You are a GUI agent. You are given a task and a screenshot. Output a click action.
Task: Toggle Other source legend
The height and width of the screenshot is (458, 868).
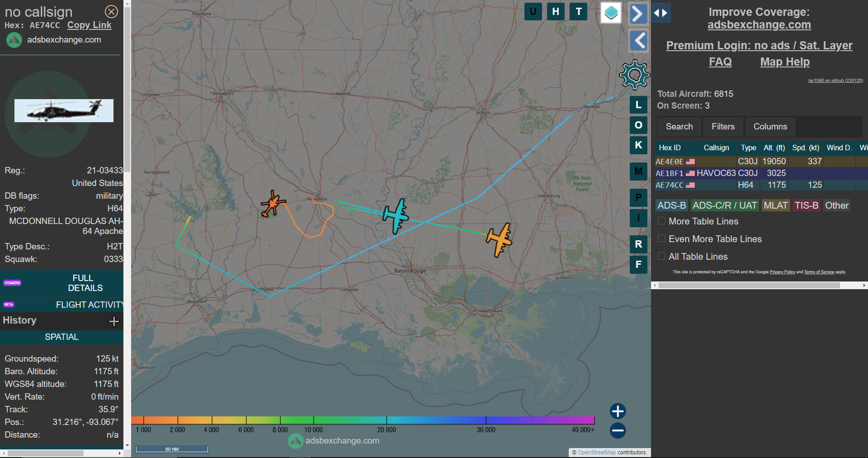click(x=837, y=205)
